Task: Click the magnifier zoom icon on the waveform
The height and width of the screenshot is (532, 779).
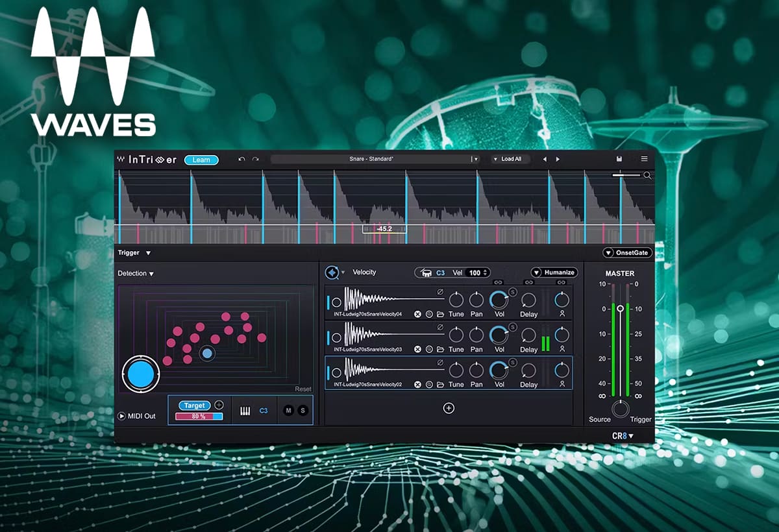Action: [647, 175]
